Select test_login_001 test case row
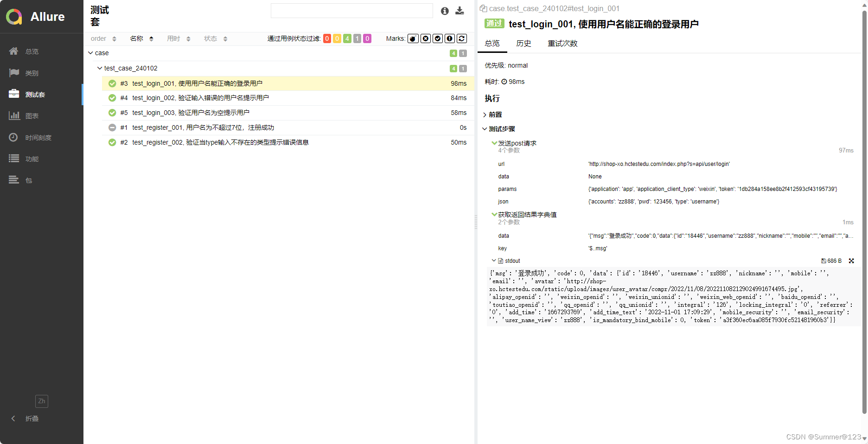The height and width of the screenshot is (444, 868). (x=287, y=83)
